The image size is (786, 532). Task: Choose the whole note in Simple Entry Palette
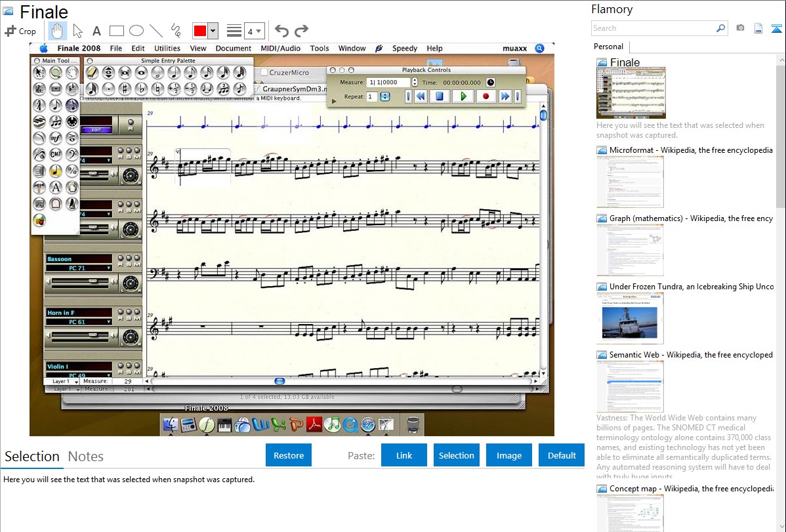[141, 73]
